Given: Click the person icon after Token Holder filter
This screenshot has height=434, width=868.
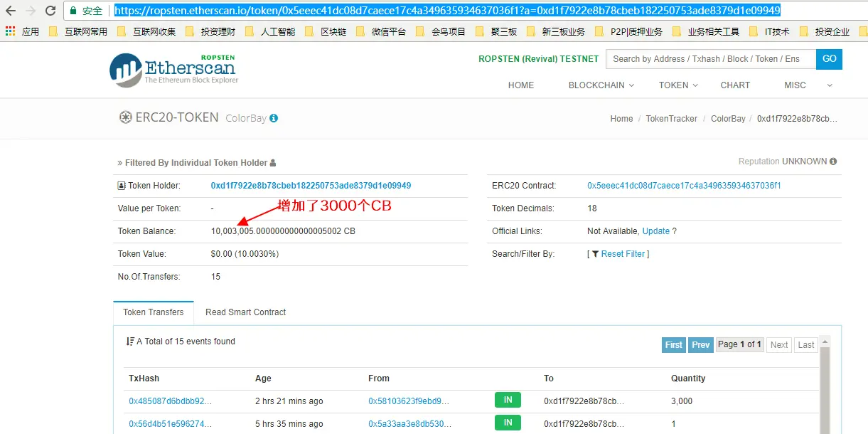Looking at the screenshot, I should 273,163.
